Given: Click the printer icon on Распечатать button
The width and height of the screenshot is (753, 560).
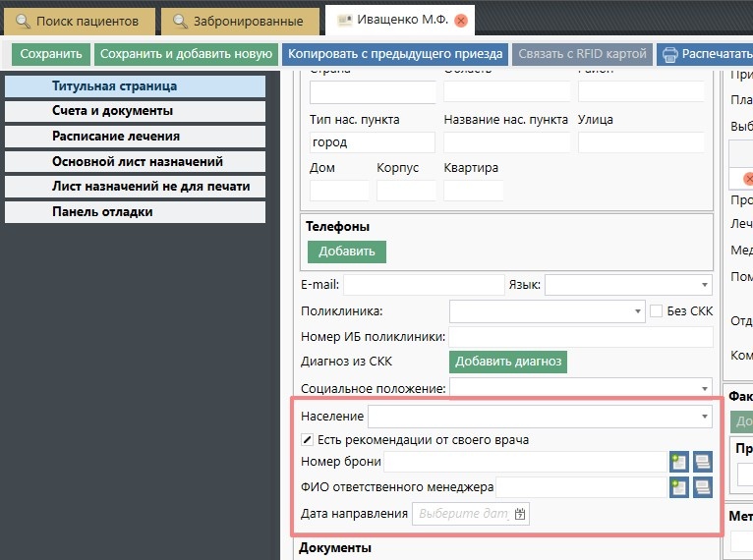Looking at the screenshot, I should pos(669,55).
